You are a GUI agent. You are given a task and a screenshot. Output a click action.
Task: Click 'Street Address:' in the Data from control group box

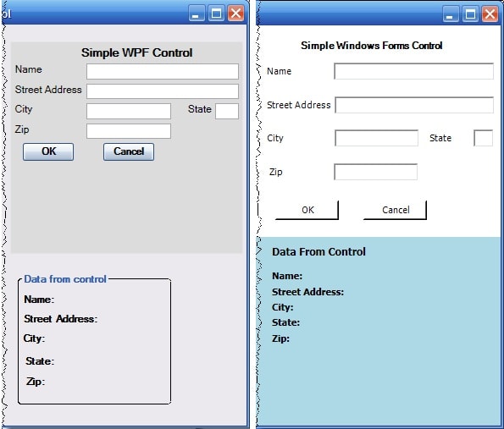coord(60,319)
